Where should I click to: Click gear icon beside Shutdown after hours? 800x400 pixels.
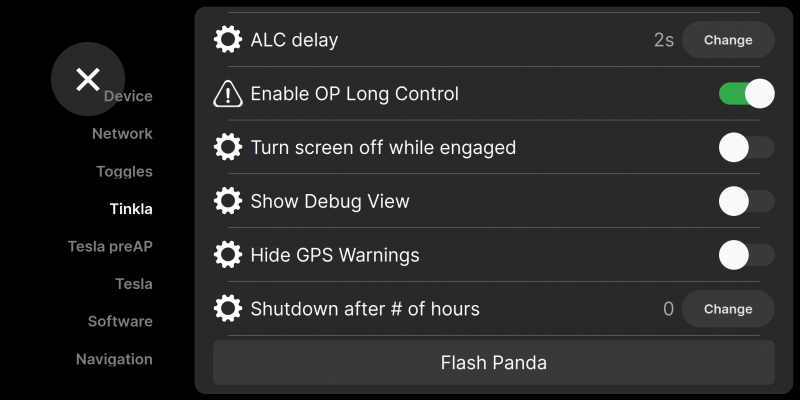pyautogui.click(x=228, y=309)
